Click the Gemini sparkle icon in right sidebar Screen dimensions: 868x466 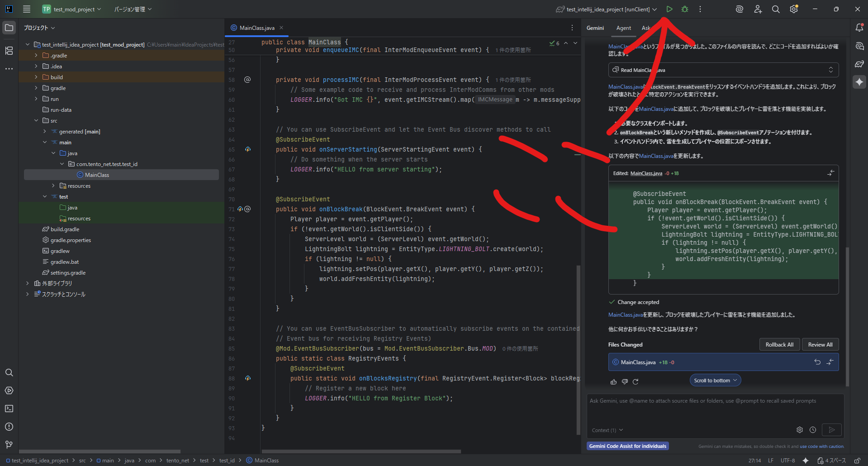859,82
